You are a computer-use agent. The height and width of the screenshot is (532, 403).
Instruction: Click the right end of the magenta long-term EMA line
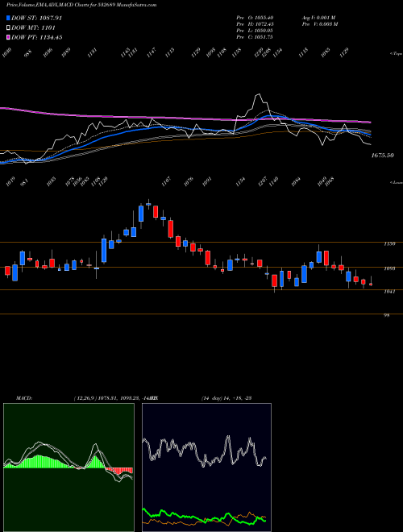click(370, 123)
